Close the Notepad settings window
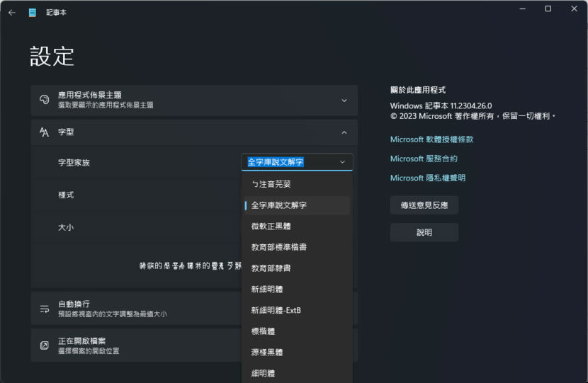The image size is (588, 383). 574,8
